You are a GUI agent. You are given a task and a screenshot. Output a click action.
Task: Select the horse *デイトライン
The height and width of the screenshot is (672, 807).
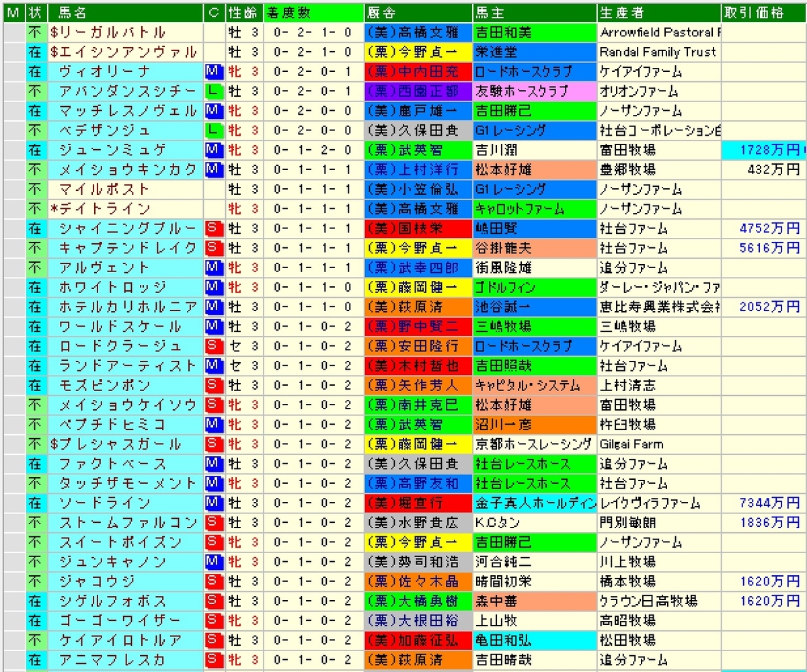pos(100,209)
